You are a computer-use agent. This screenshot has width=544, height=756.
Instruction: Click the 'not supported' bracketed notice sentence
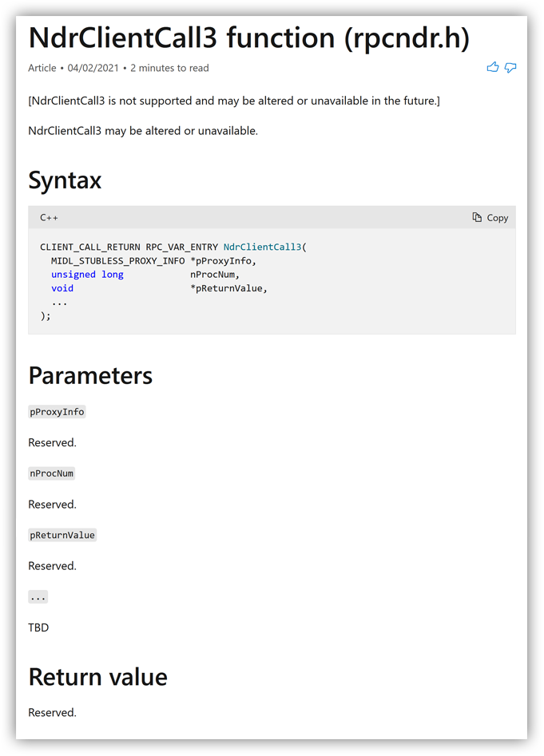coord(234,101)
